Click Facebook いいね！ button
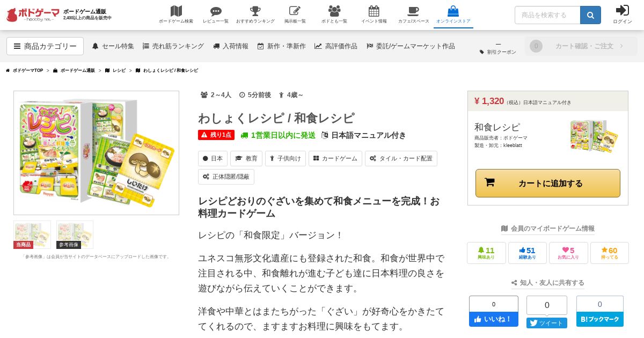Image resolution: width=644 pixels, height=338 pixels. click(494, 319)
